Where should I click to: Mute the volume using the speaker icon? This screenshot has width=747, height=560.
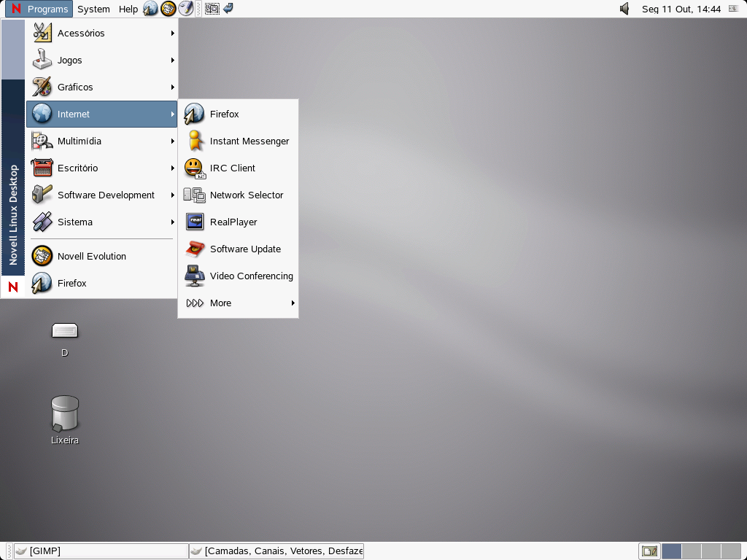tap(624, 9)
